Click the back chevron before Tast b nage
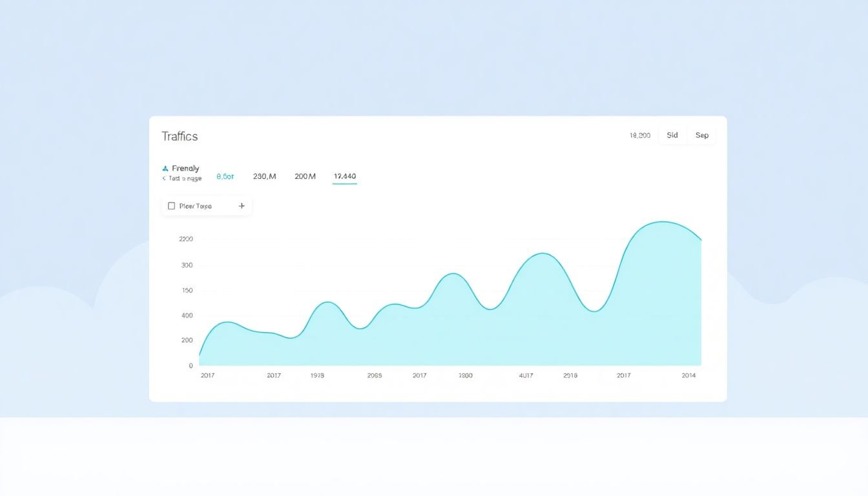 tap(164, 178)
